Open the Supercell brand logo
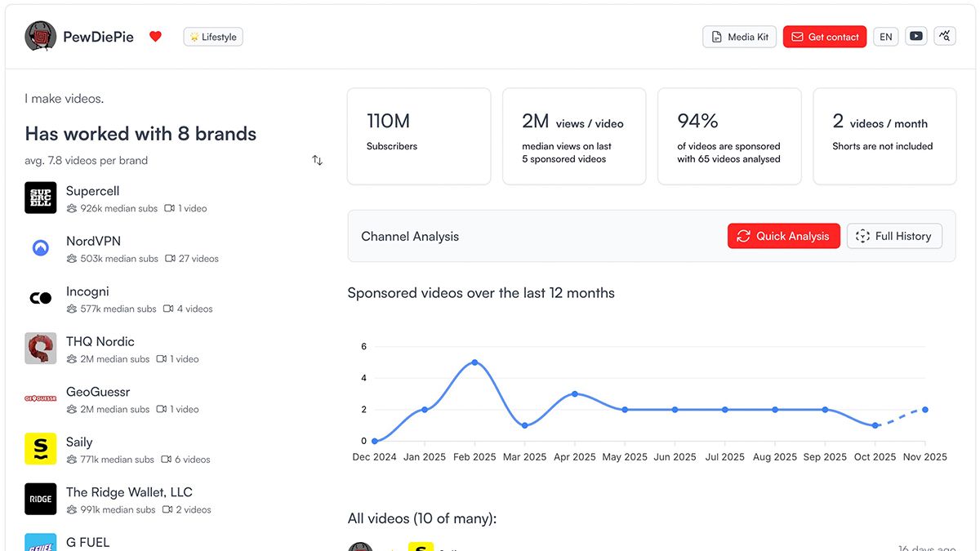The height and width of the screenshot is (551, 980). point(40,198)
